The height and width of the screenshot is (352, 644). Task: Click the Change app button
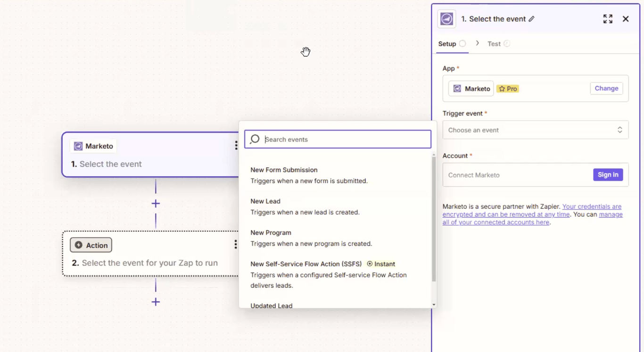tap(606, 88)
